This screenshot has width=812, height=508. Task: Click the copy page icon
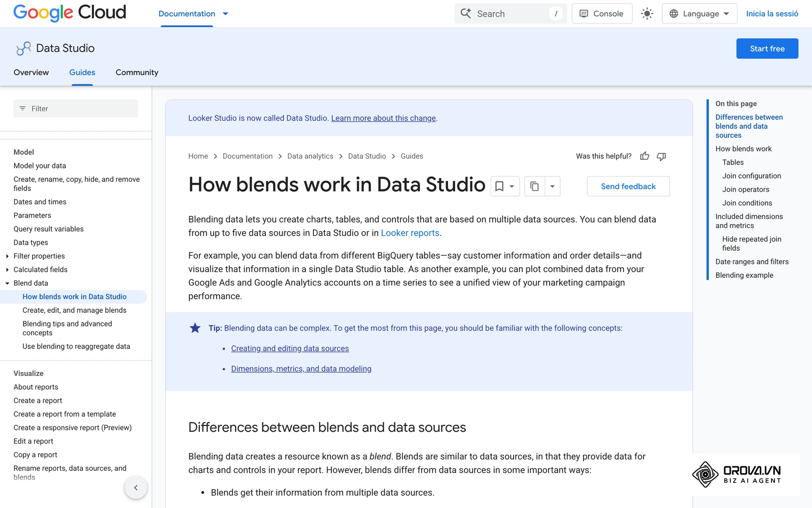point(534,186)
